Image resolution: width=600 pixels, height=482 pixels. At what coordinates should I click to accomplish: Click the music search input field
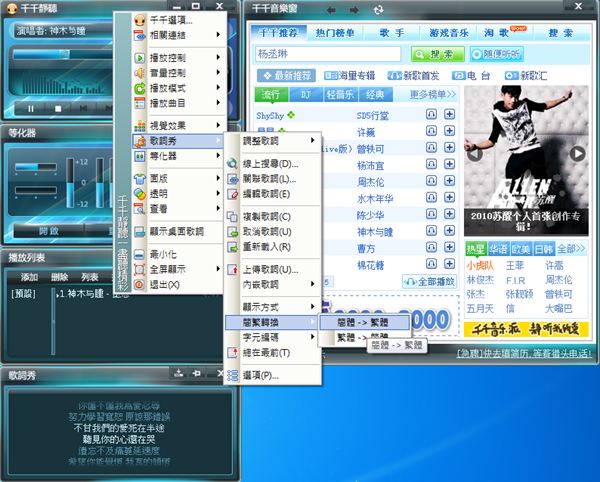pyautogui.click(x=328, y=54)
